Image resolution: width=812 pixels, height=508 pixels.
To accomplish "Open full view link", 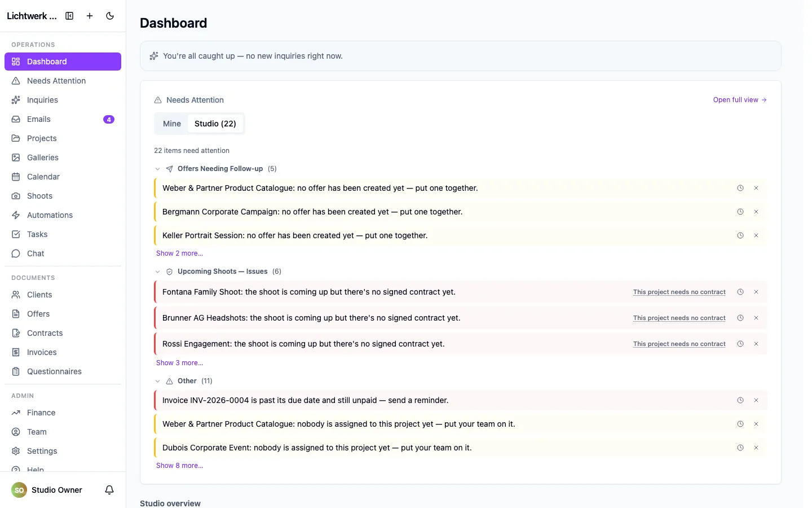I will (x=740, y=100).
